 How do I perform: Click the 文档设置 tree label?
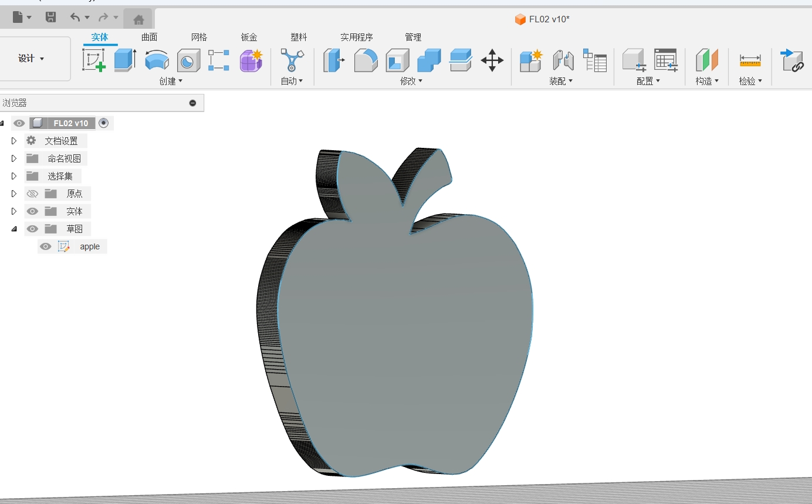[x=61, y=141]
